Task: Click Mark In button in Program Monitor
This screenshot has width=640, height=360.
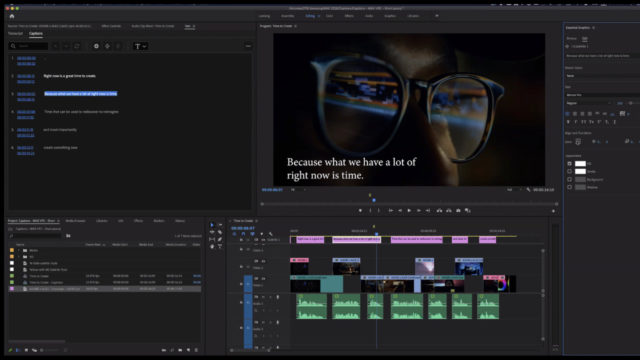Action: (x=370, y=211)
